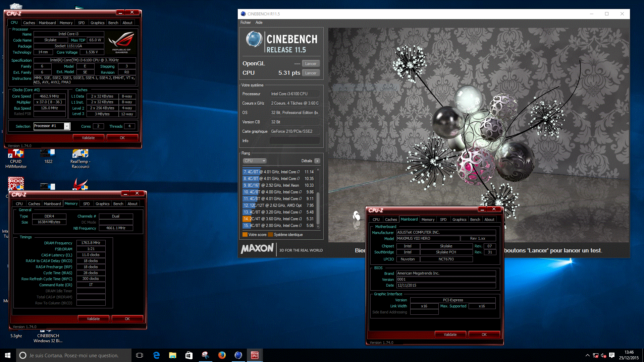Click the orange Votre score legend swatch

coord(245,235)
